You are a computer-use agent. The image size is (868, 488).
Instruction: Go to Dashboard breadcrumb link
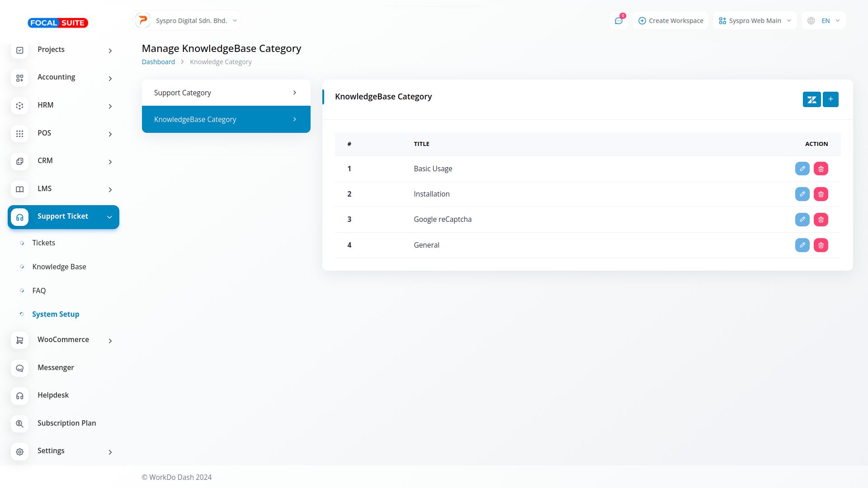tap(158, 62)
